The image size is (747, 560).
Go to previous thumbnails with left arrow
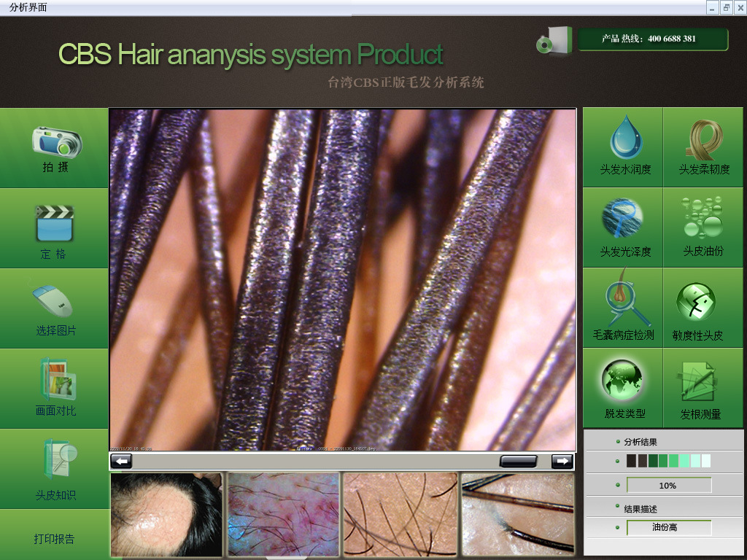(121, 461)
